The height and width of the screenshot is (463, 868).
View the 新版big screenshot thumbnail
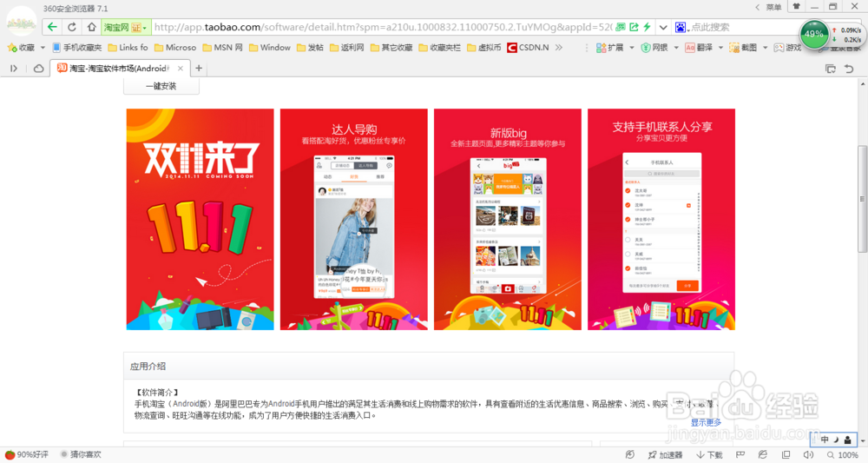[x=508, y=219]
